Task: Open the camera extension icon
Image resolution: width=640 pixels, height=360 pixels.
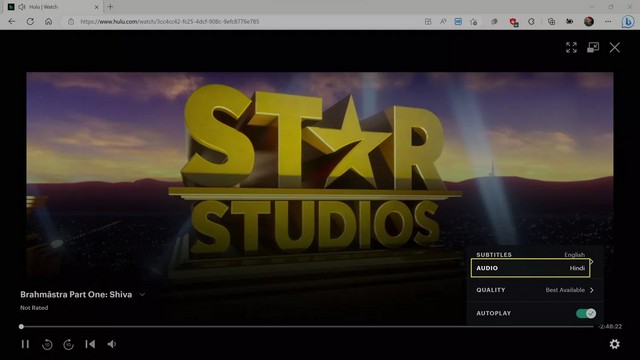Action: point(569,21)
